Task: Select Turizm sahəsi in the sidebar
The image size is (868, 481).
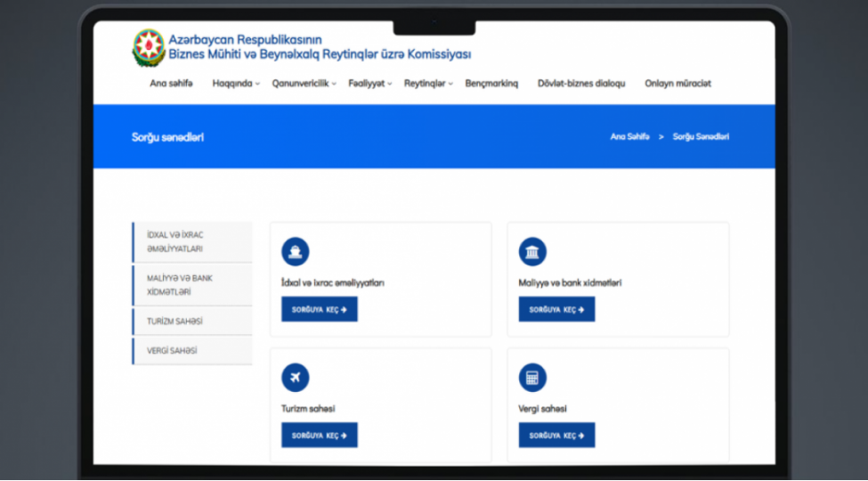Action: (x=192, y=322)
